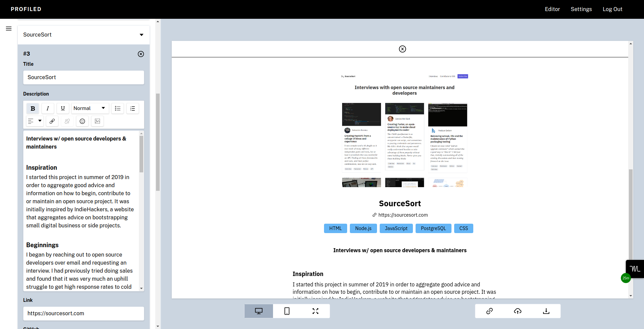Toggle italic formatting in description editor
The width and height of the screenshot is (644, 329).
(48, 108)
